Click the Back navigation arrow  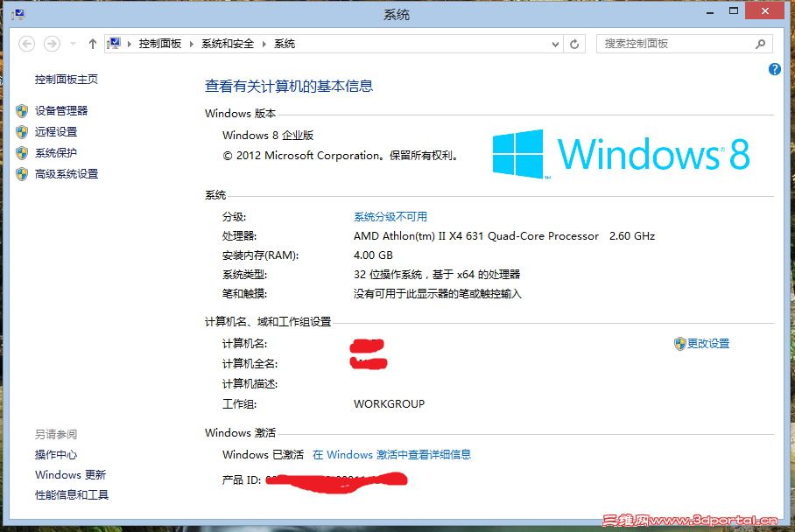[27, 44]
